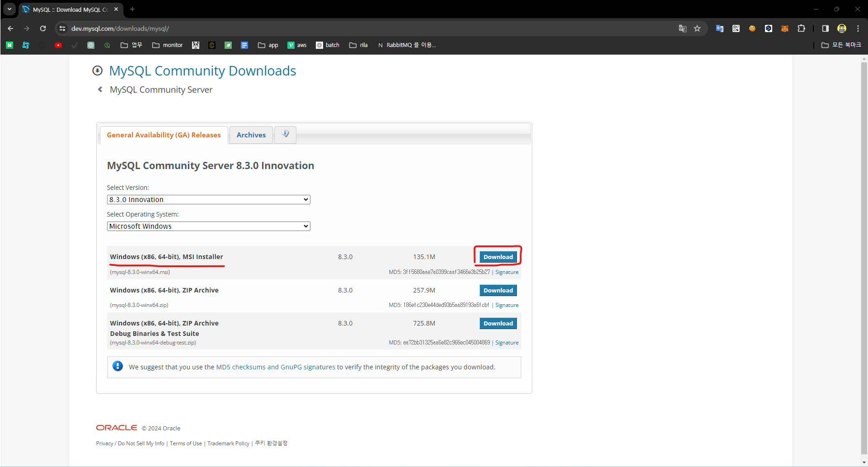Go back to the previous page
Screen dimensions: 868x467
[x=10, y=28]
